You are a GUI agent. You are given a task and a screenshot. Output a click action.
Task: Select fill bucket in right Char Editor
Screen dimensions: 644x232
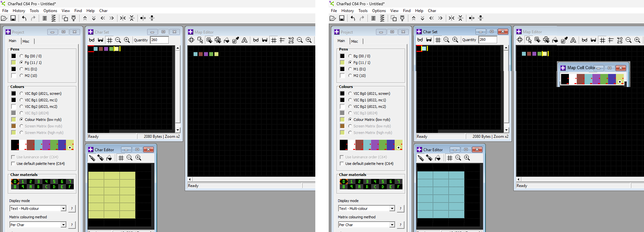pos(438,158)
